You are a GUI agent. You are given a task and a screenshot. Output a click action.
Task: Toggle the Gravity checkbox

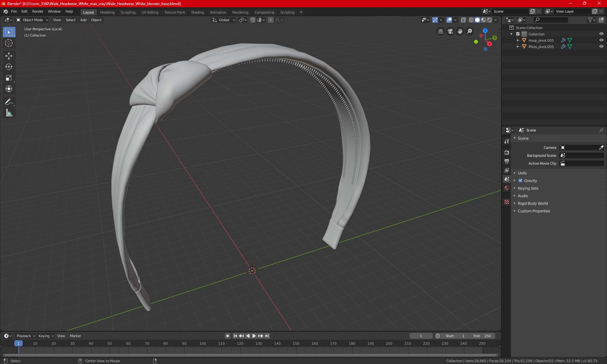coord(520,181)
